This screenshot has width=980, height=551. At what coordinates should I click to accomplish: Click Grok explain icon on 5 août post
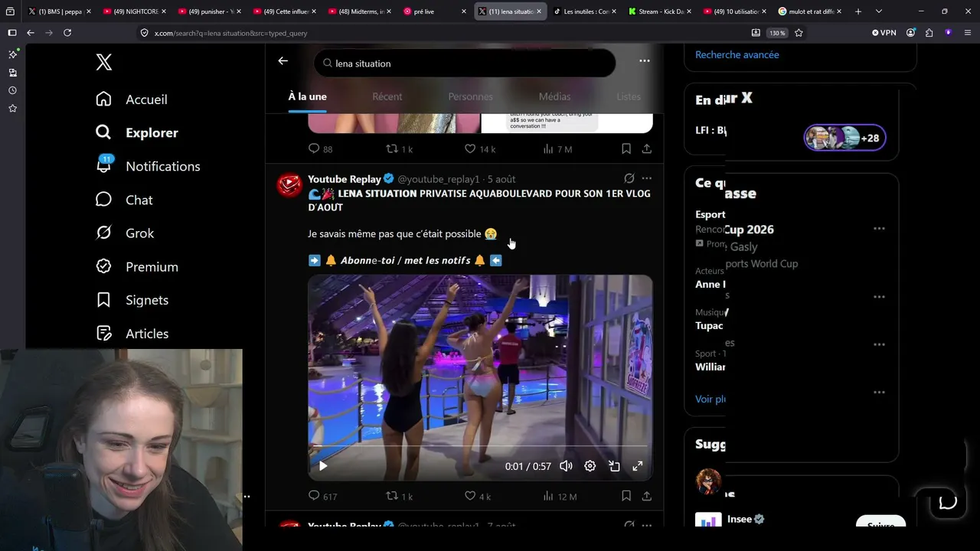(x=629, y=178)
